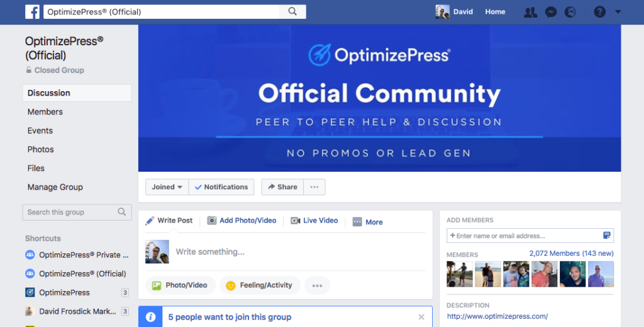Go to David's profile name link

(463, 12)
